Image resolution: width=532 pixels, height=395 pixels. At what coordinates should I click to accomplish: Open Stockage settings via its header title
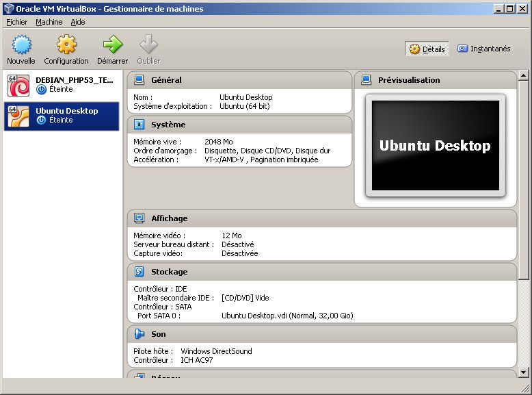(x=170, y=271)
